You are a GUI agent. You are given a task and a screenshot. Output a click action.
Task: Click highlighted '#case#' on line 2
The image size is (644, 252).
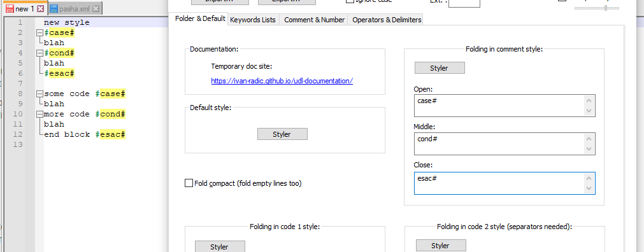pyautogui.click(x=59, y=33)
